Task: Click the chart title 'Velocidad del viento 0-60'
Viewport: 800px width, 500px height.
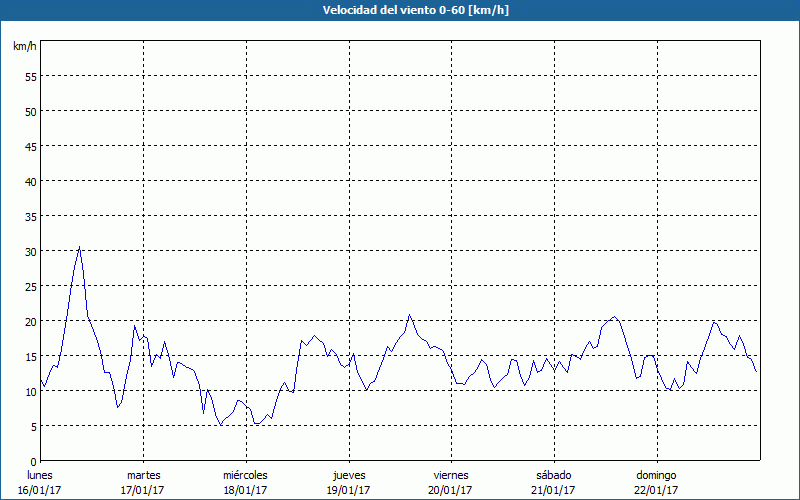Action: 399,10
